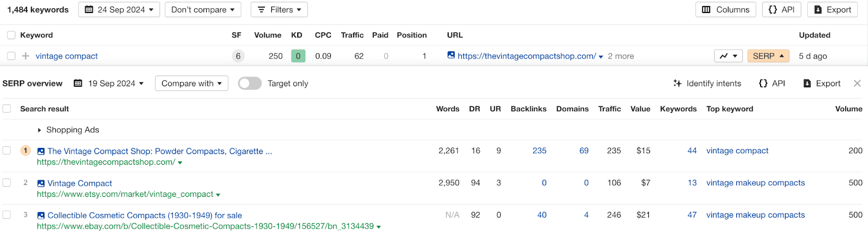Click the top Export button
This screenshot has height=233, width=868.
[833, 10]
